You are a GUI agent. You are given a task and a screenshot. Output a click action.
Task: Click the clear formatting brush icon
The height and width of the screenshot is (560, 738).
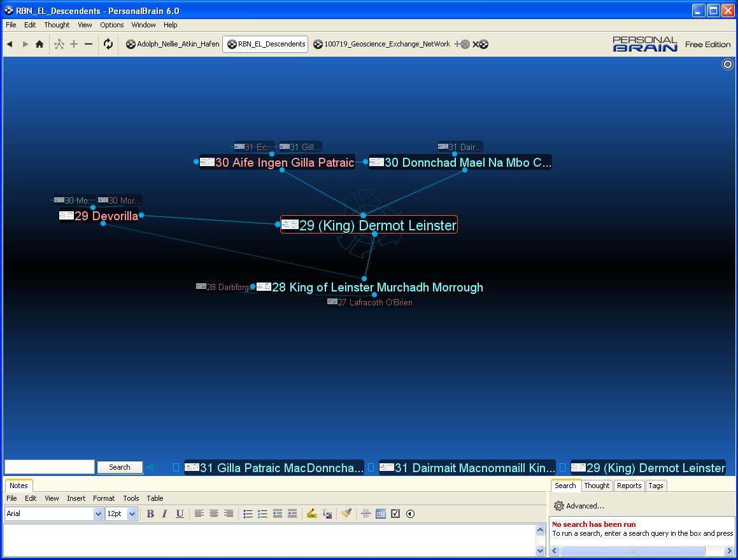pos(346,513)
